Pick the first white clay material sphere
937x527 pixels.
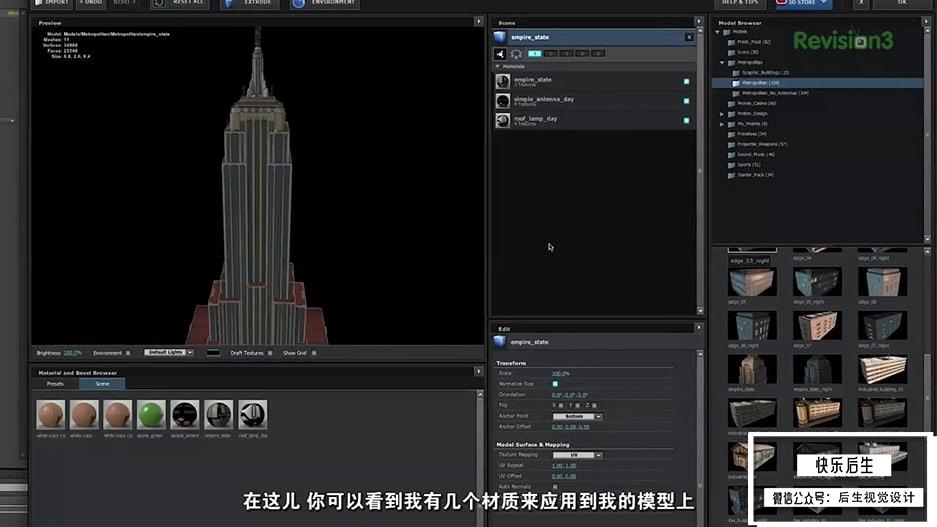pos(50,415)
